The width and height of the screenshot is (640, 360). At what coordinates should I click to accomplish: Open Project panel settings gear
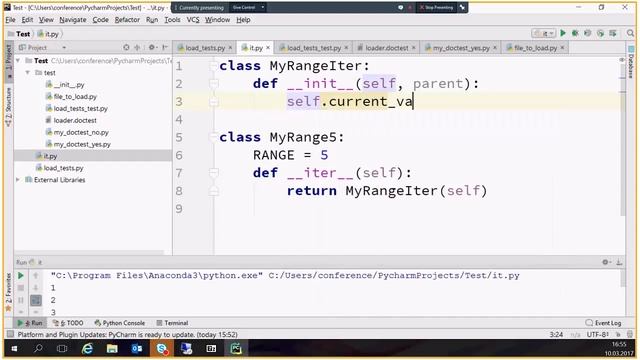point(152,48)
